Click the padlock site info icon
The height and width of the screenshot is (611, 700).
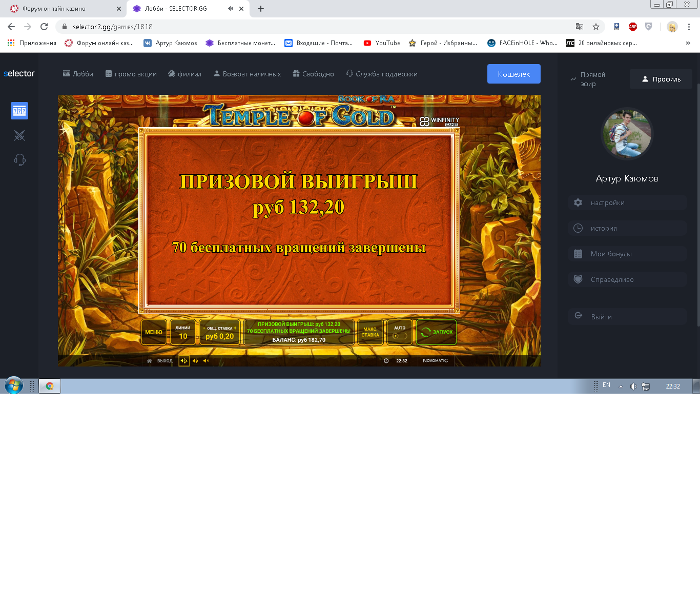coord(64,27)
